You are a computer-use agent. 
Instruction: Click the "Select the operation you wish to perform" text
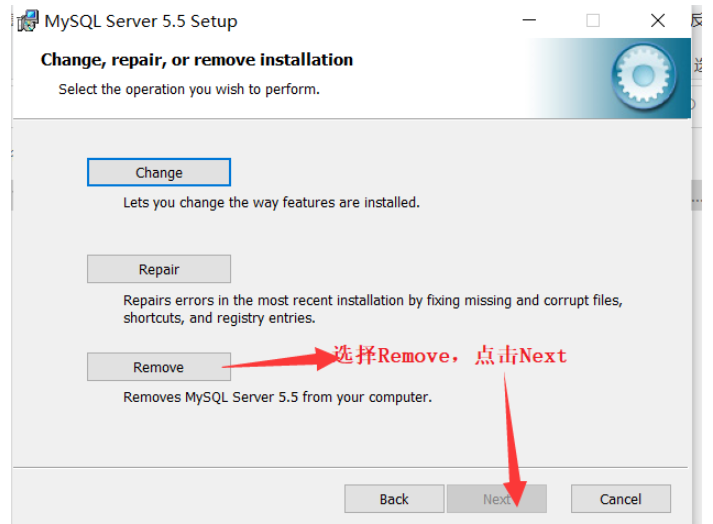coord(189,89)
